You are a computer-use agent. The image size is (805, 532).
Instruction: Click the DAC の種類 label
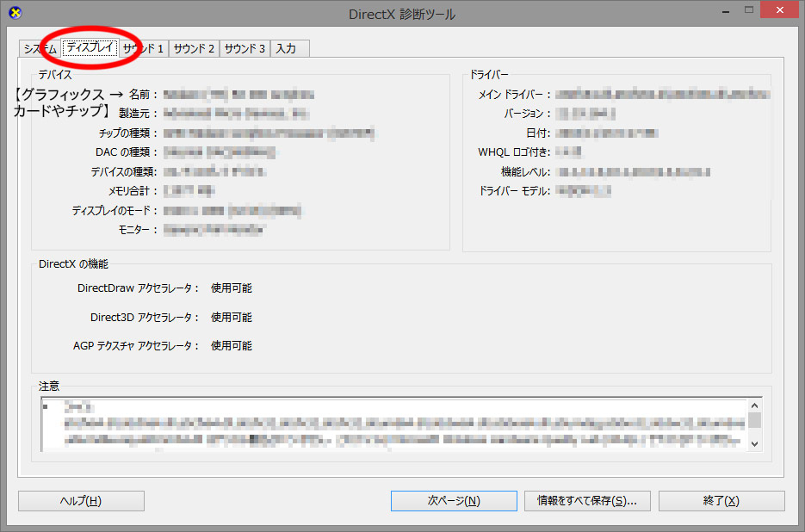pyautogui.click(x=127, y=152)
